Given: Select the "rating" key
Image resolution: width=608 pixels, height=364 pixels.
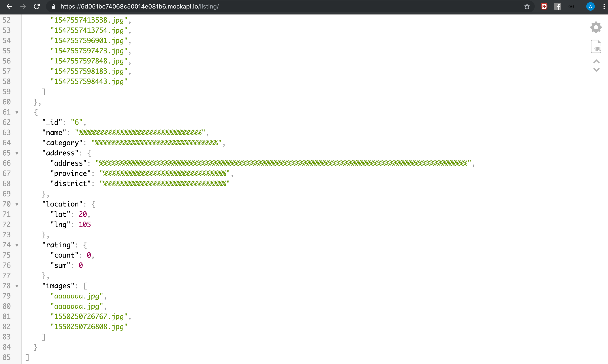Looking at the screenshot, I should pyautogui.click(x=58, y=245).
